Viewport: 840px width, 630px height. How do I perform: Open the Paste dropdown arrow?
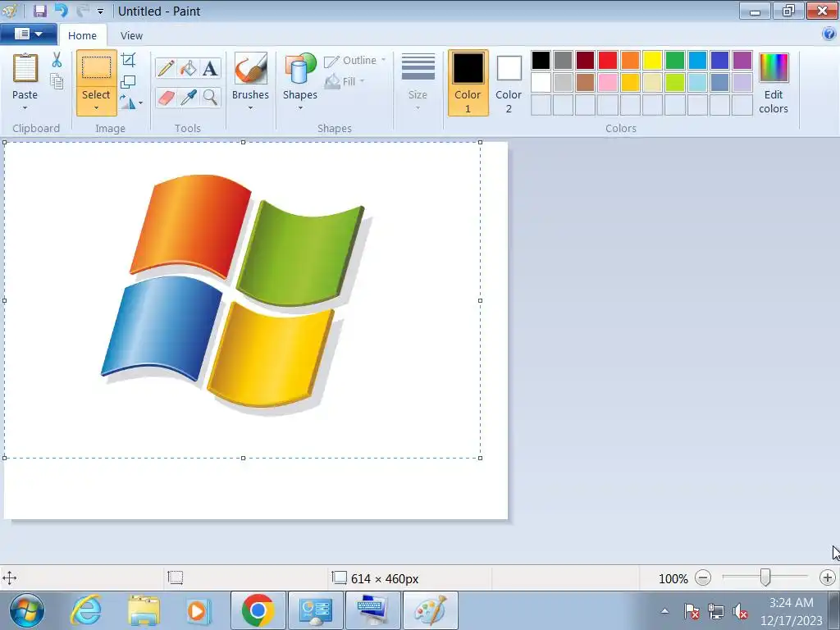[x=25, y=108]
